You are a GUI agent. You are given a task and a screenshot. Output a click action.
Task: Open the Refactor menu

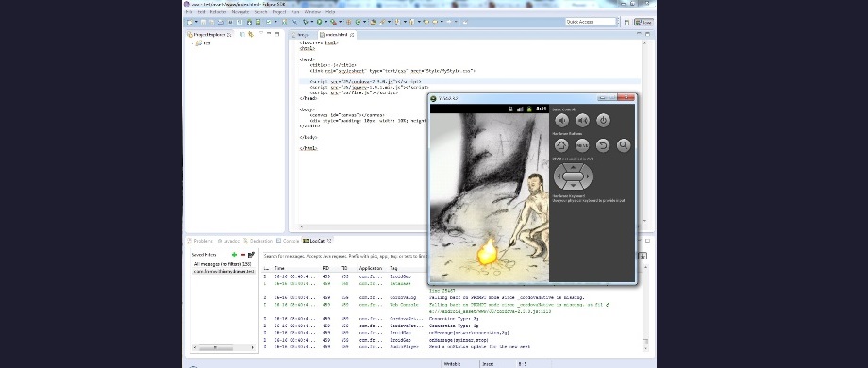click(x=218, y=11)
